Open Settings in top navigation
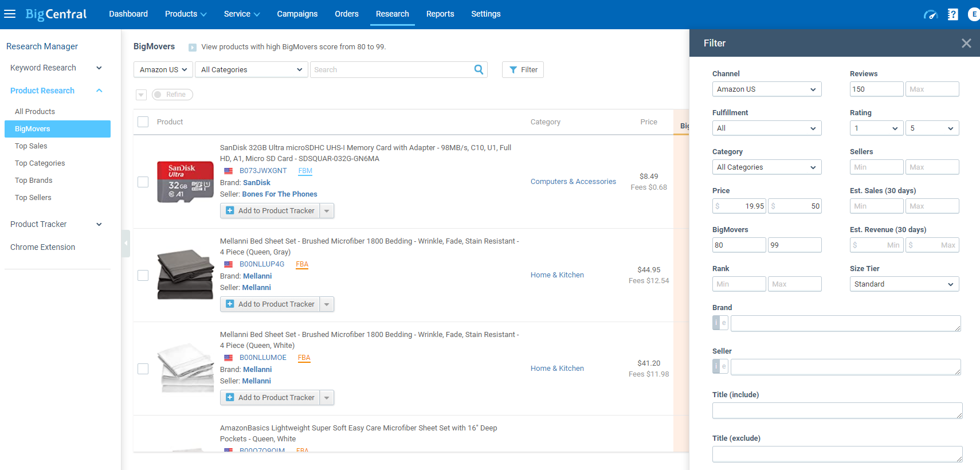This screenshot has height=470, width=980. [x=486, y=14]
